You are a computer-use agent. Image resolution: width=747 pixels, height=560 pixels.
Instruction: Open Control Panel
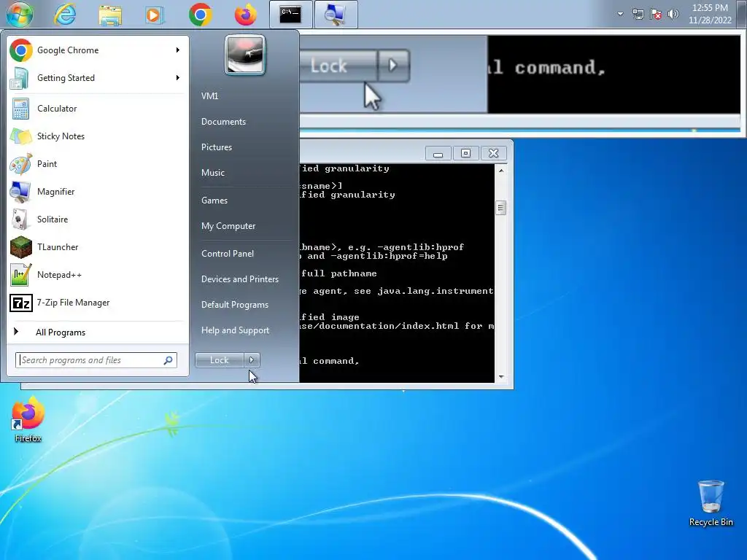(x=228, y=253)
